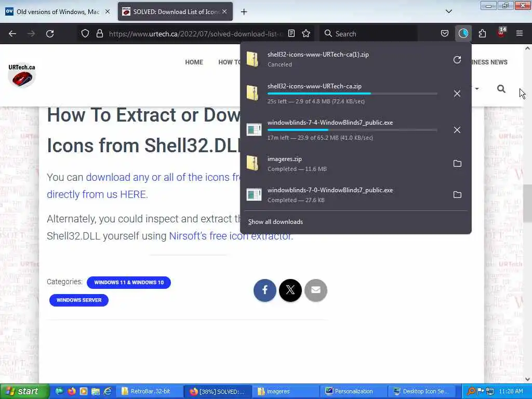Open the BUSINESS NEWS menu item

489,62
